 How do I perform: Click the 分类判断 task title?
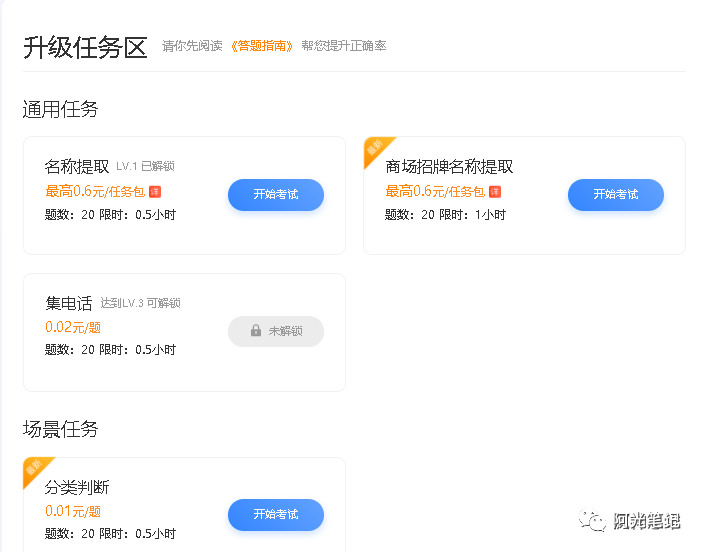[77, 487]
